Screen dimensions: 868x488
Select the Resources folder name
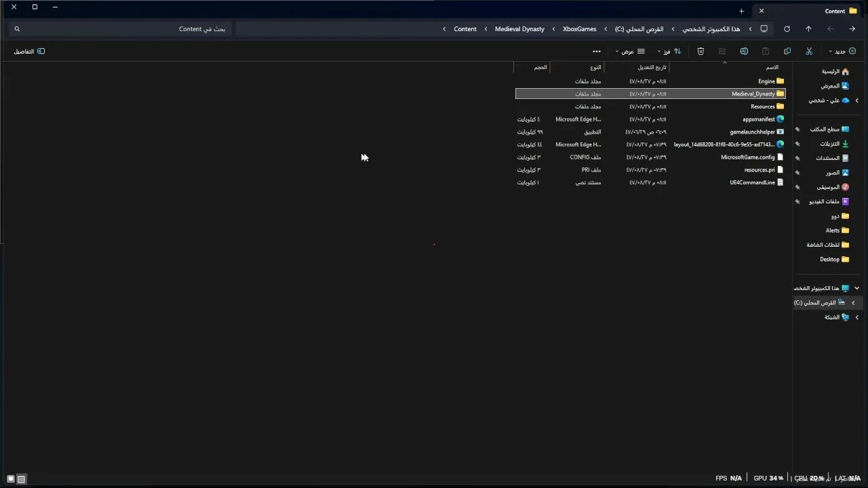tap(763, 106)
